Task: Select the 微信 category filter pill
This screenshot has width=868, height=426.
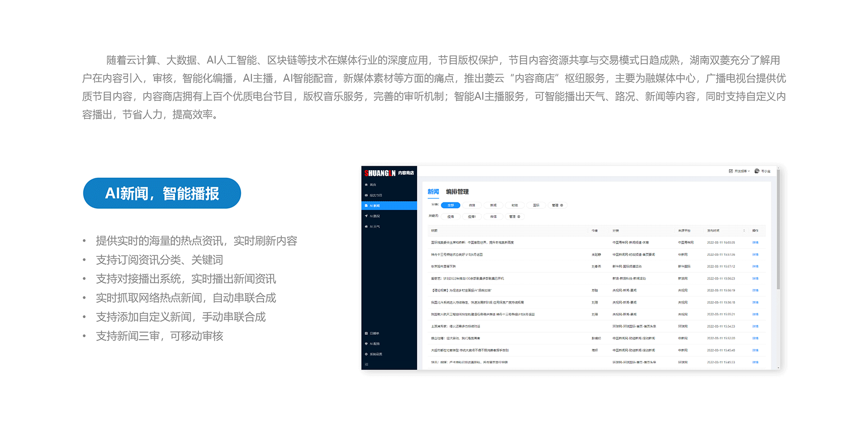Action: [x=472, y=205]
